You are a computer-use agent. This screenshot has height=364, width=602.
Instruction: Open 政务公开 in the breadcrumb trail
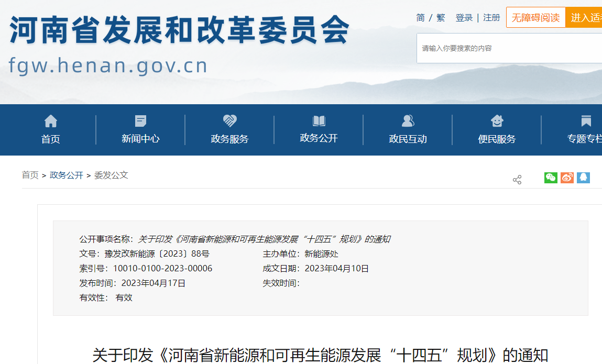click(x=67, y=175)
